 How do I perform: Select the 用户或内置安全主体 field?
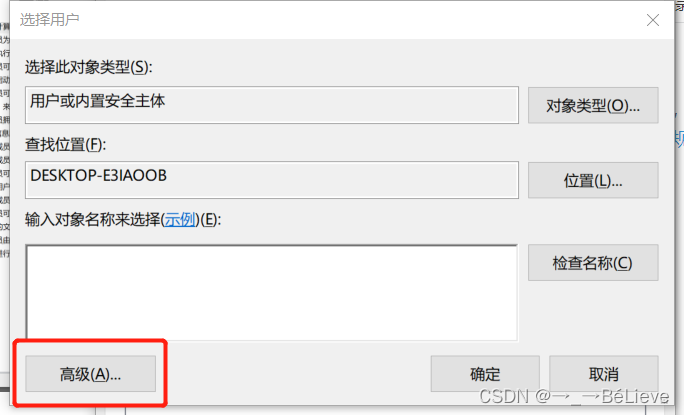[x=272, y=105]
